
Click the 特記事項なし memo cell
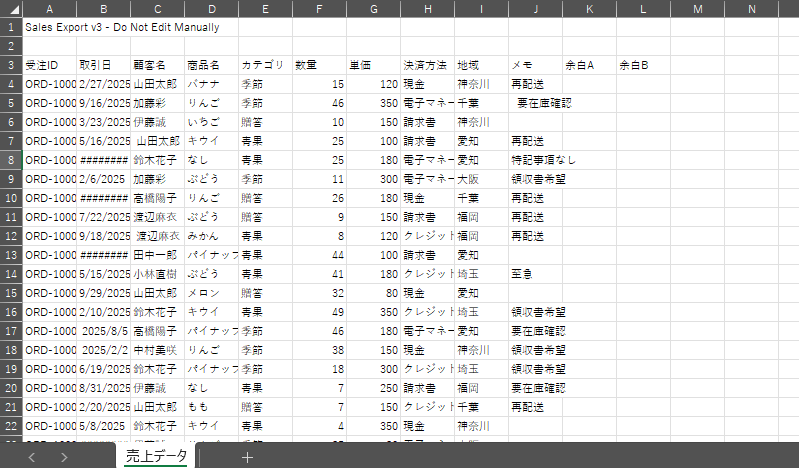[535, 160]
